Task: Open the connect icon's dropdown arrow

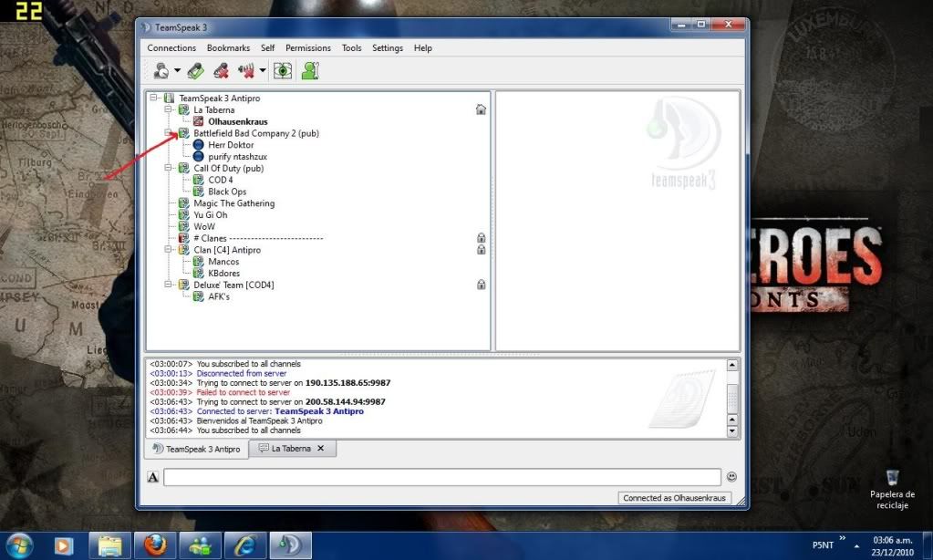Action: (177, 71)
